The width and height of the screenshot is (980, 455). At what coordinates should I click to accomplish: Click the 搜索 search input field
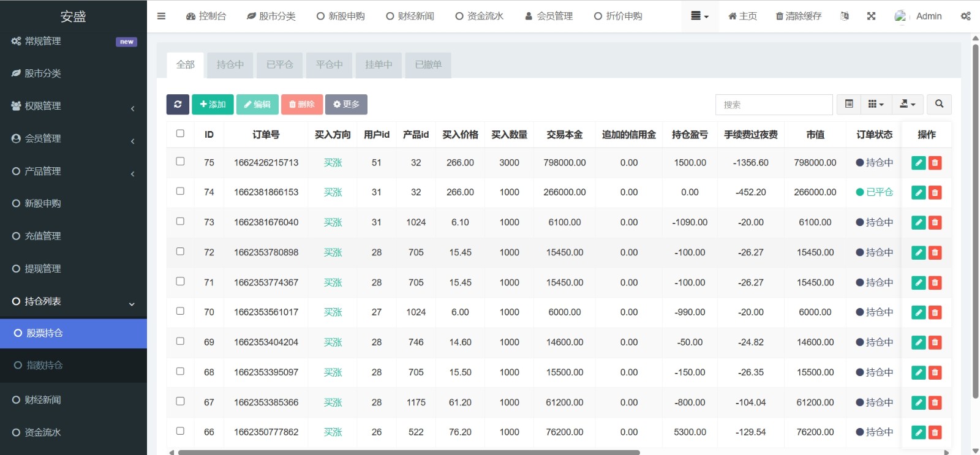(x=774, y=105)
